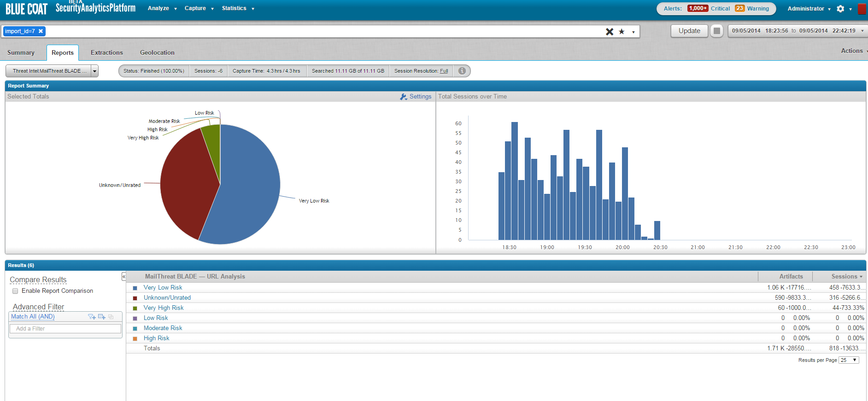Open the Capture menu
868x401 pixels.
199,8
